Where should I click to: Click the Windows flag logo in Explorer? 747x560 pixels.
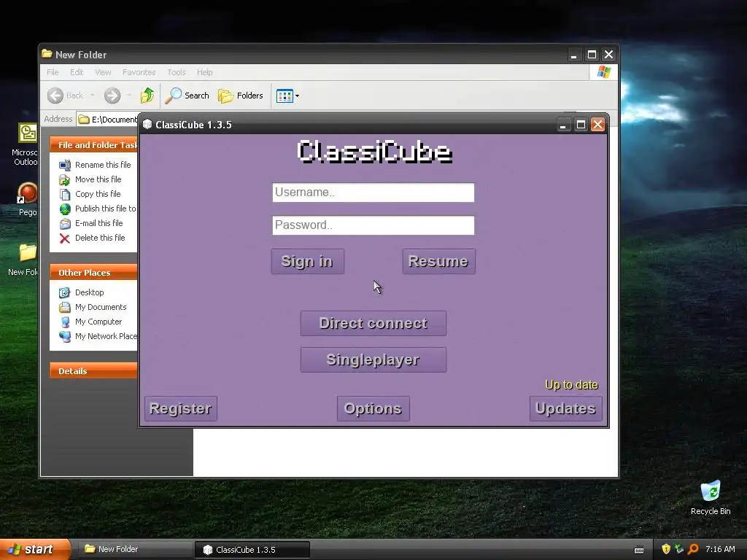pyautogui.click(x=603, y=72)
